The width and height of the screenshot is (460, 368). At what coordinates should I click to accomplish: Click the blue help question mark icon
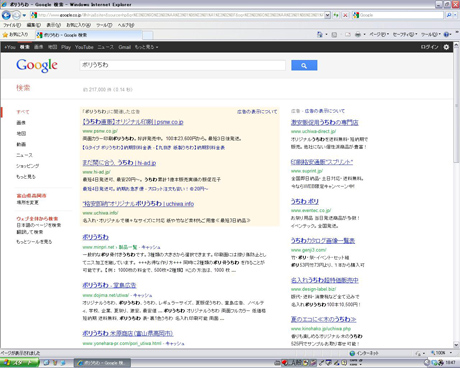coord(447,35)
